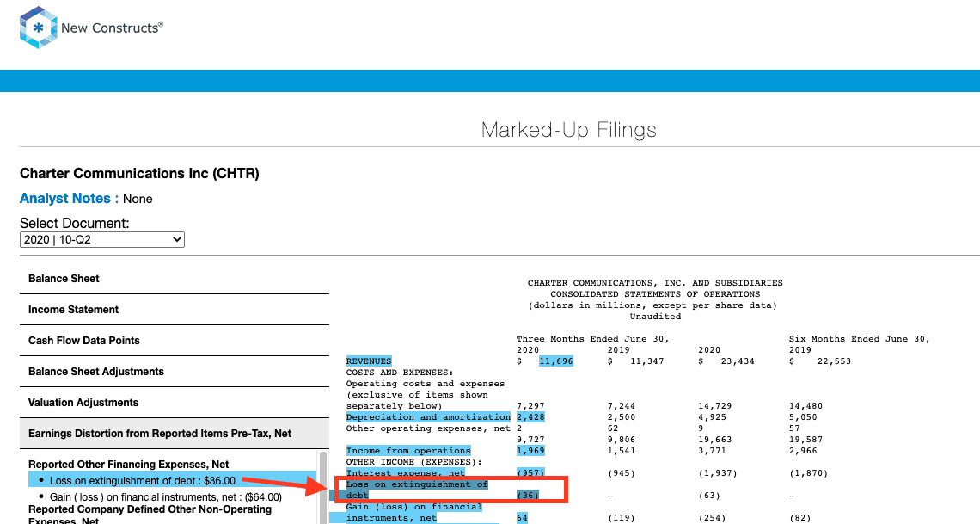Click the highlighted REVENUES label
The width and height of the screenshot is (980, 524).
[x=369, y=361]
